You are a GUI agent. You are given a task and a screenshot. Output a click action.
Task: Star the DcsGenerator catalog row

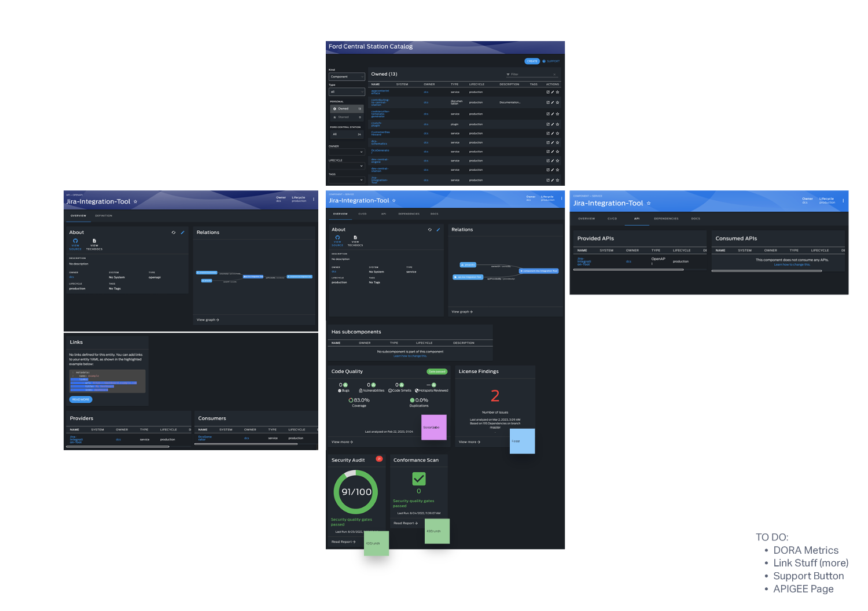coord(557,152)
